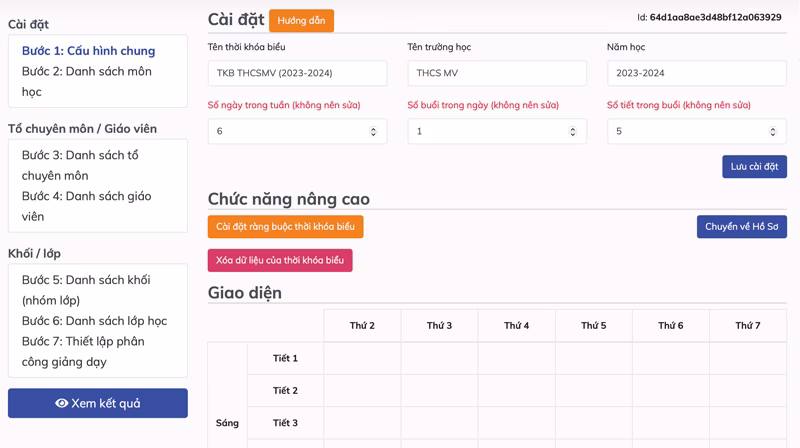Click Chuyển về Hồ Sơ button
This screenshot has height=448, width=800.
(x=741, y=227)
